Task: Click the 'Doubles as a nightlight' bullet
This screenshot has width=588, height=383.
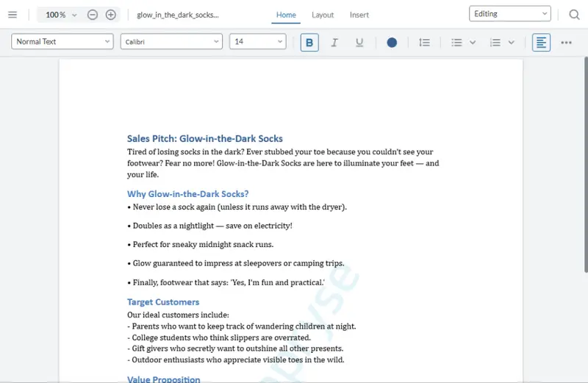Action: pos(209,226)
